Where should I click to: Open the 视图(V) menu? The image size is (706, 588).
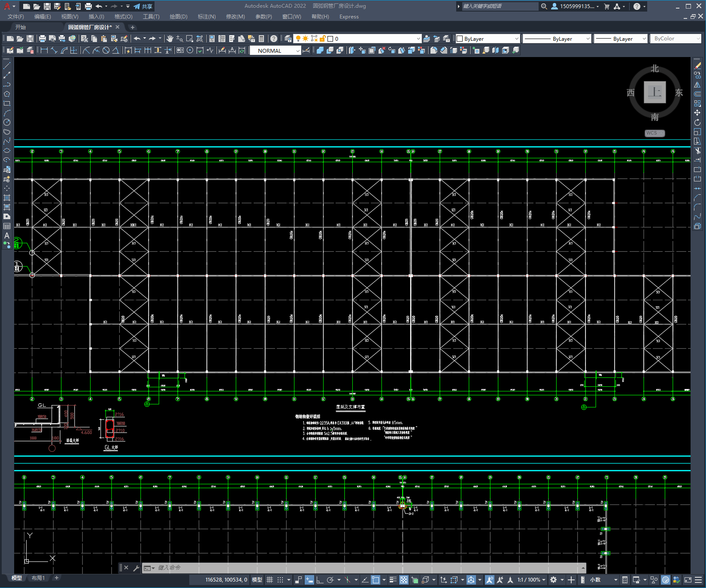pos(70,17)
